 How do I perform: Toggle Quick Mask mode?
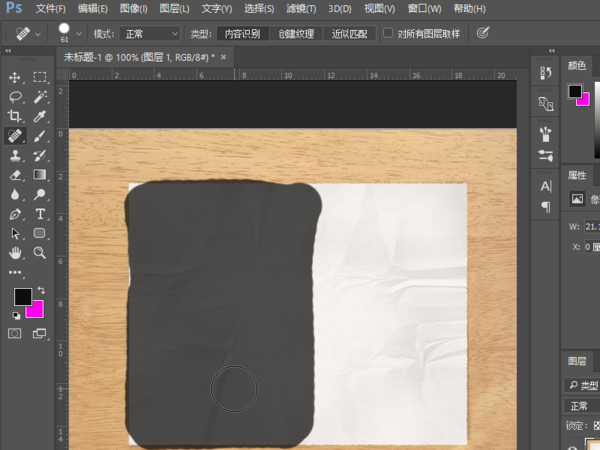pos(15,334)
